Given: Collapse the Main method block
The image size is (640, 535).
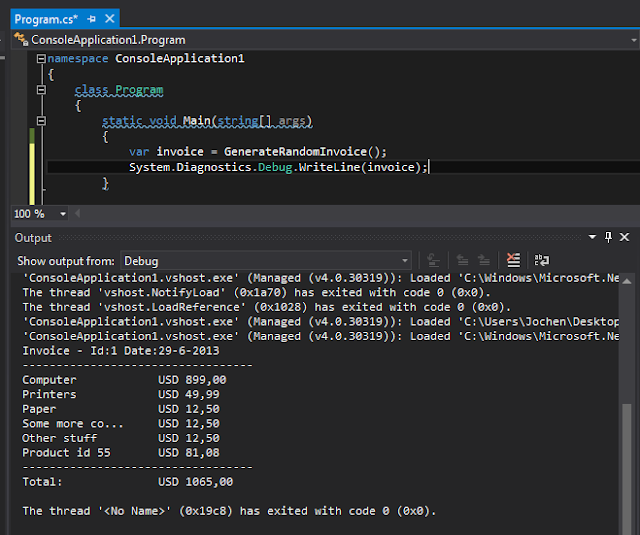Looking at the screenshot, I should click(41, 121).
